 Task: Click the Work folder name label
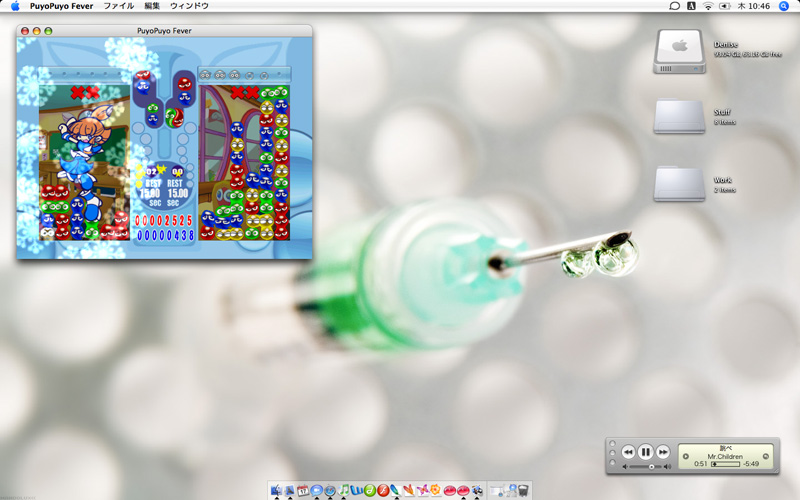coord(722,180)
